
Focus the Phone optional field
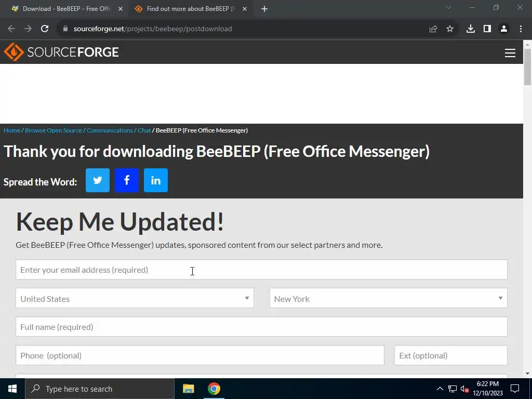click(200, 355)
